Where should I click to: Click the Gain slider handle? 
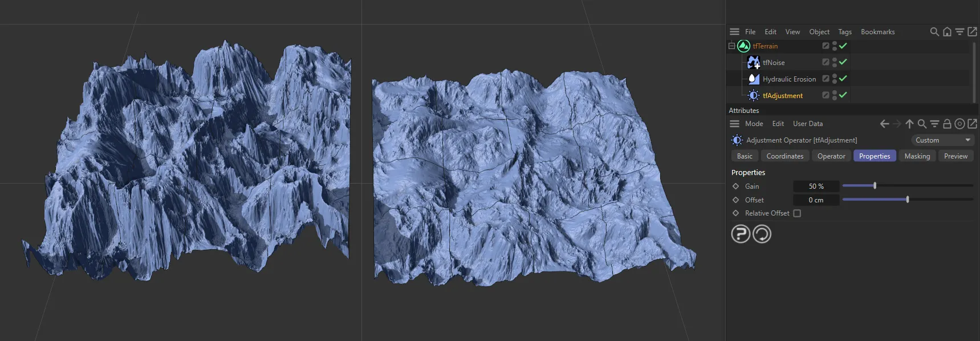(875, 186)
